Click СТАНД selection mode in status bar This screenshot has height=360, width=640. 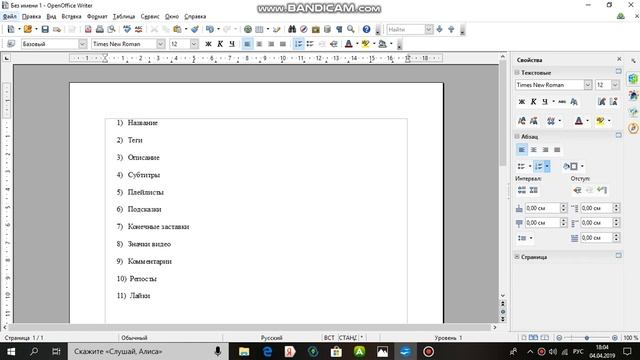coord(348,338)
